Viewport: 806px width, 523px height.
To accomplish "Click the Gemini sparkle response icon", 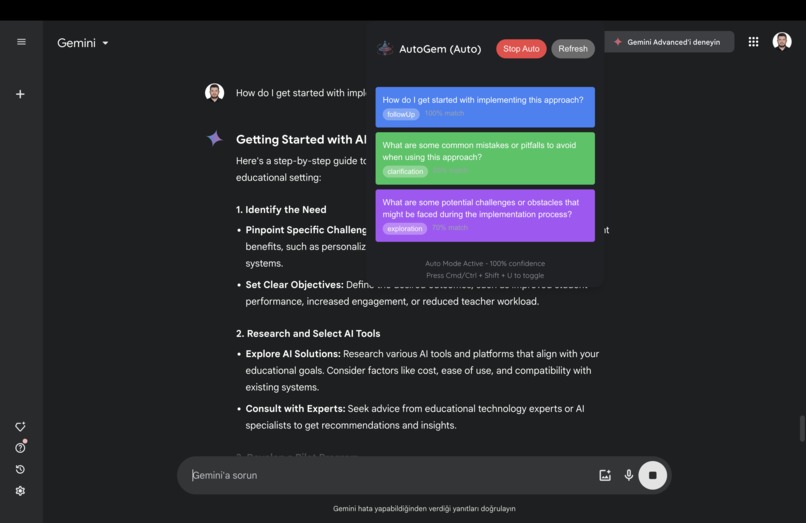I will pos(214,138).
